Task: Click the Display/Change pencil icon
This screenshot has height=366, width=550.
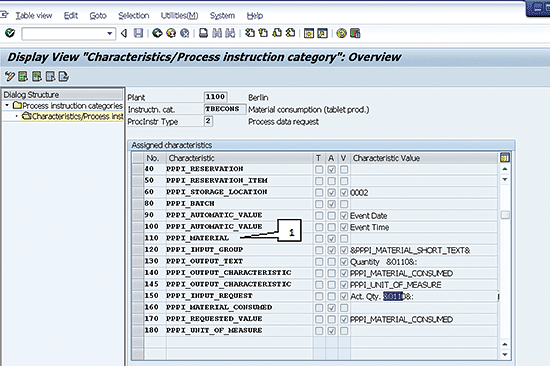Action: tap(9, 76)
